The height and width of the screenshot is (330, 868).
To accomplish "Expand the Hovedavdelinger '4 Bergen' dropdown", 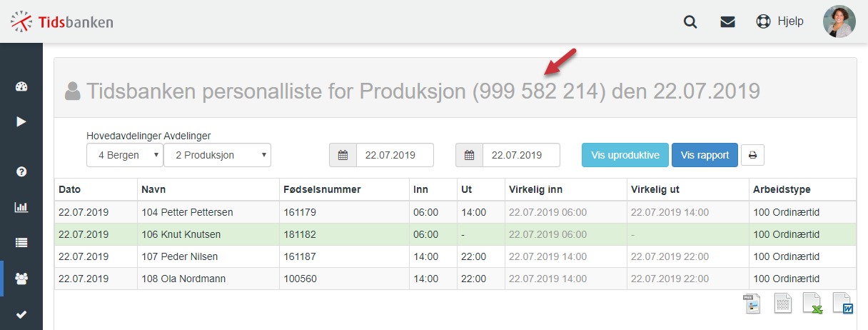I will pos(125,155).
